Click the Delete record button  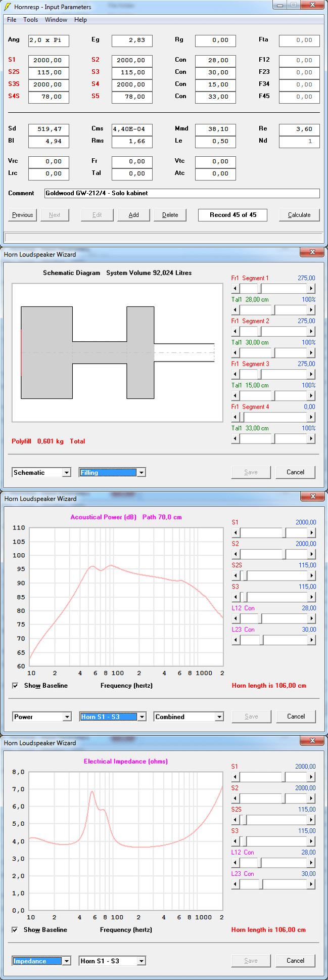(170, 215)
